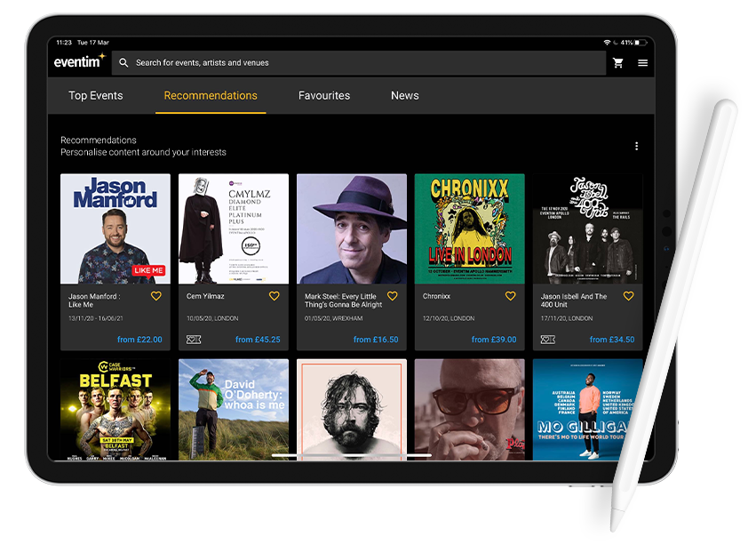This screenshot has width=756, height=545.
Task: Open the bearded man portrait poster
Action: pyautogui.click(x=352, y=409)
